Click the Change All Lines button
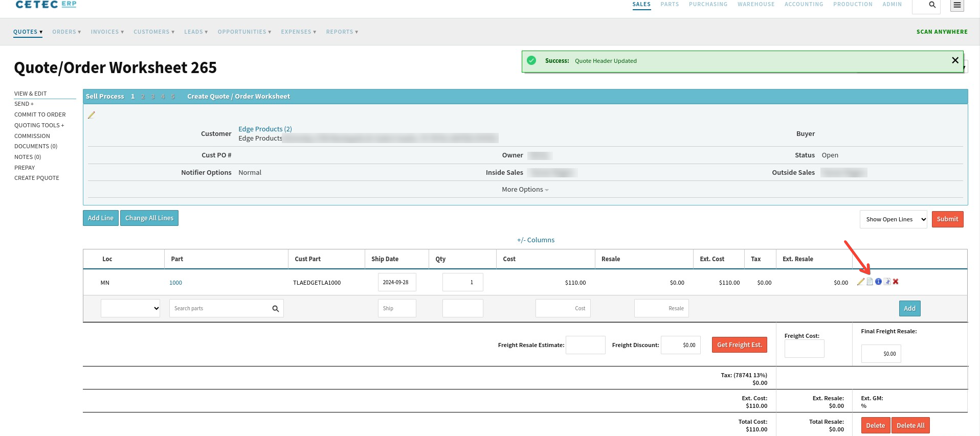 coord(149,218)
